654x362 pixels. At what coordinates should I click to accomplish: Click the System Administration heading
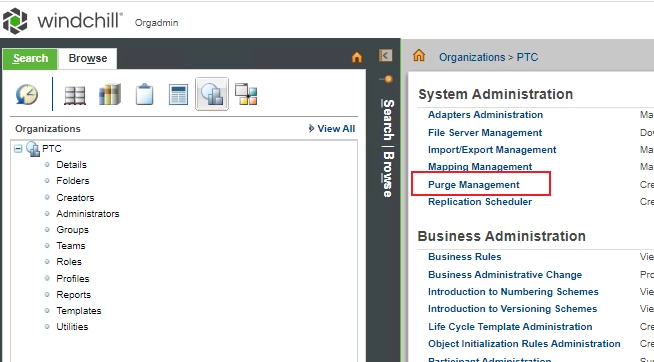click(495, 94)
